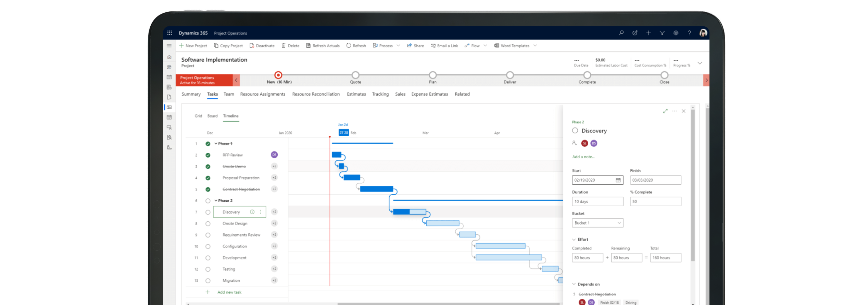868x305 pixels.
Task: Click the Discovery Gantt progress bar
Action: 410,212
